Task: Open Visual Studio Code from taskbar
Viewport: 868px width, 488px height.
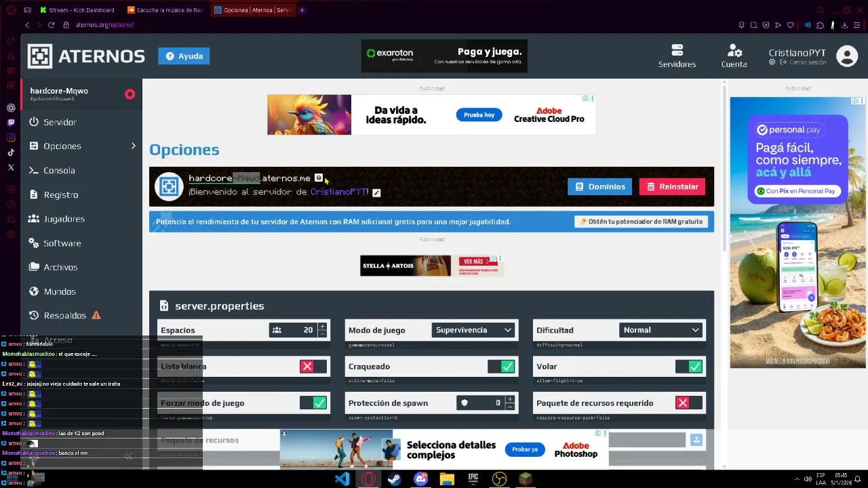Action: pos(342,479)
